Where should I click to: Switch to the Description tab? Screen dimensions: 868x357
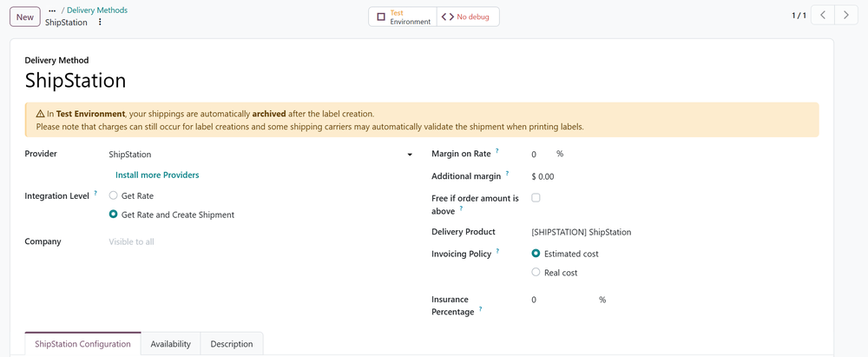coord(232,344)
